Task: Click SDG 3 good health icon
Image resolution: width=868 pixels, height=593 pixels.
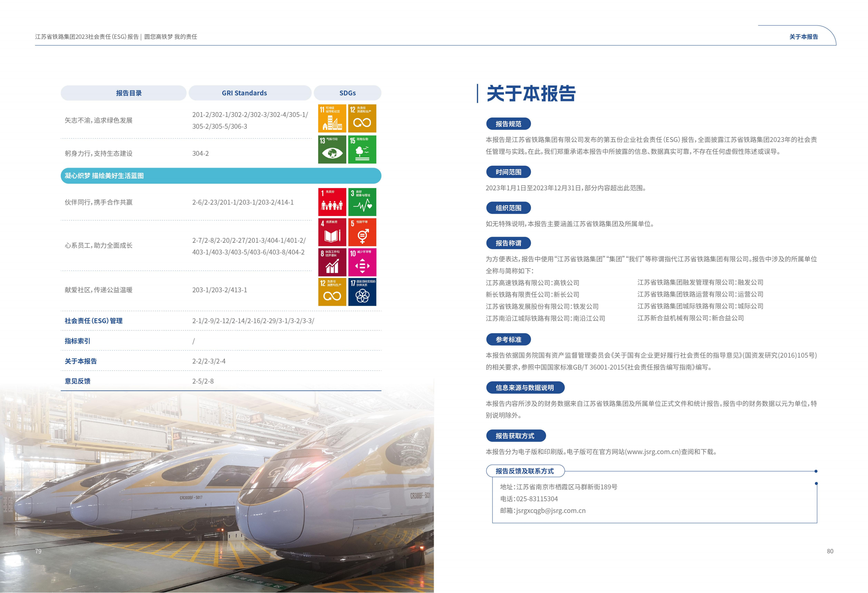Action: point(362,202)
